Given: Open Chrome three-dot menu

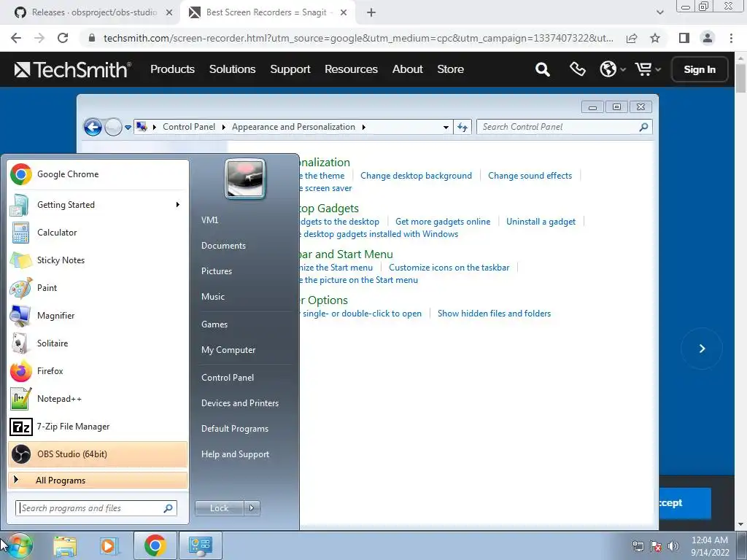Looking at the screenshot, I should (x=731, y=38).
